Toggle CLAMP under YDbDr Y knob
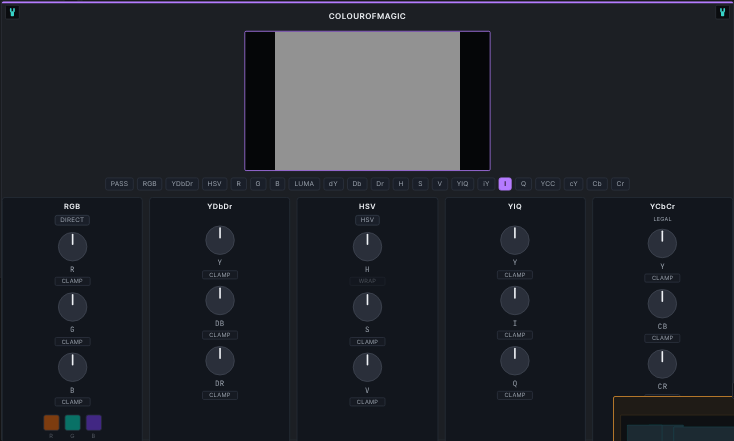The width and height of the screenshot is (734, 441). click(x=220, y=275)
